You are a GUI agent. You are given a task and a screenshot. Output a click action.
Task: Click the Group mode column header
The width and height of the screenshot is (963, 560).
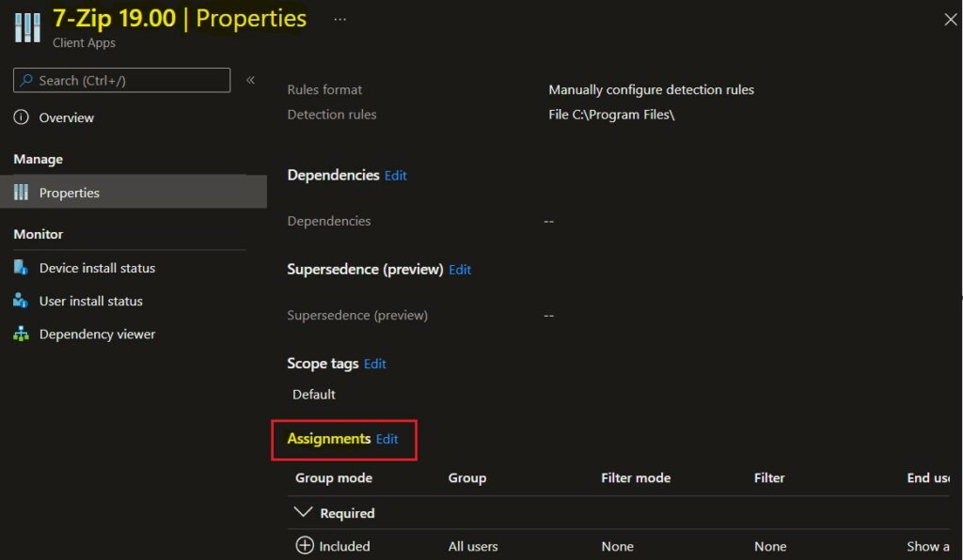click(x=334, y=478)
